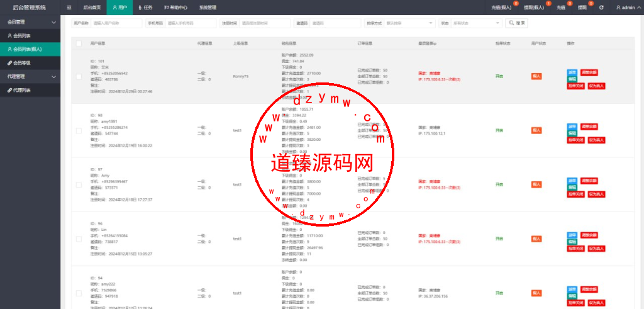Collapse the 会员管理 sidebar group
The image size is (644, 309).
click(x=30, y=22)
